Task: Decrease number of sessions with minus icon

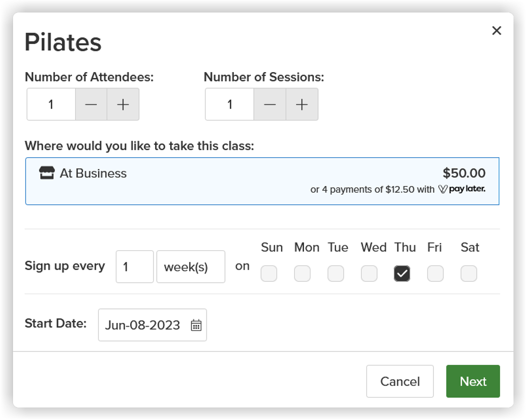Action: click(x=270, y=104)
